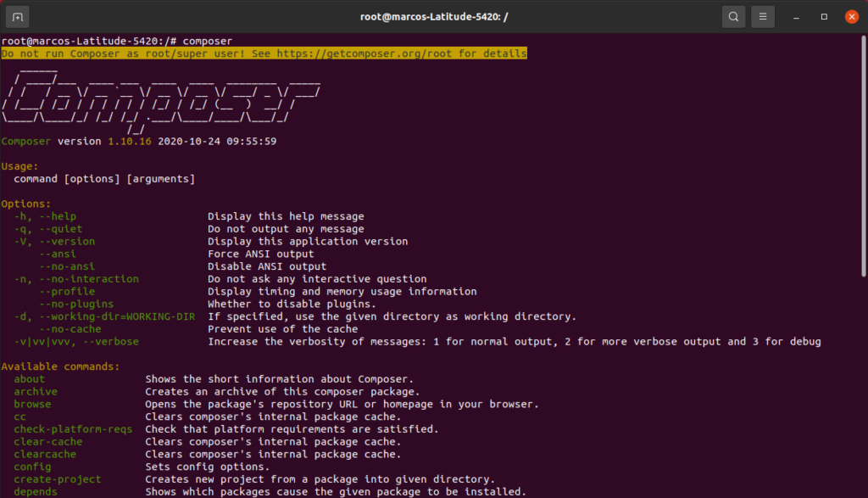The height and width of the screenshot is (498, 868).
Task: Click 'Shows the short information about Composer.'
Action: click(x=280, y=379)
